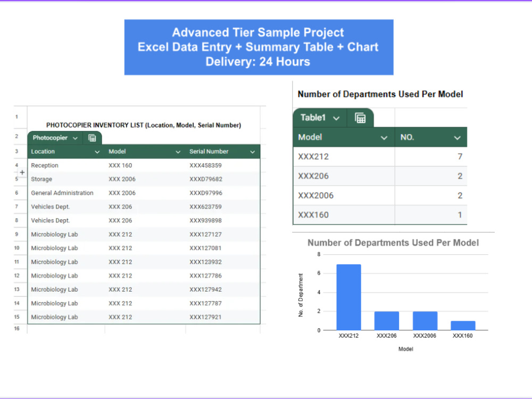The image size is (532, 399).
Task: Open the inventory Model column filter arrow
Action: point(178,152)
